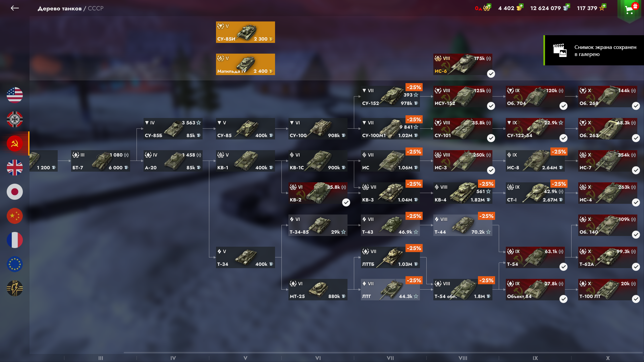
Task: Select the Germany nation flag icon
Action: [15, 119]
